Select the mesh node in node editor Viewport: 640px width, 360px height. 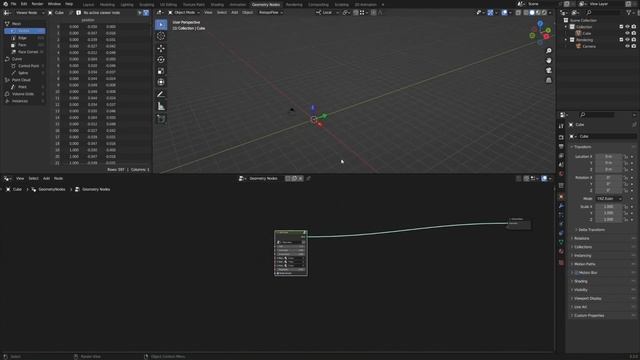pos(291,253)
